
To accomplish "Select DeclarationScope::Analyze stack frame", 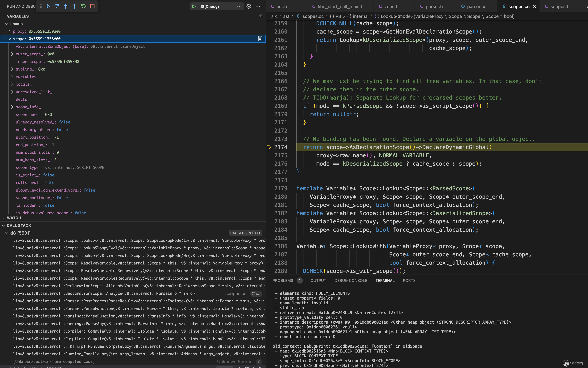I will (x=104, y=293).
